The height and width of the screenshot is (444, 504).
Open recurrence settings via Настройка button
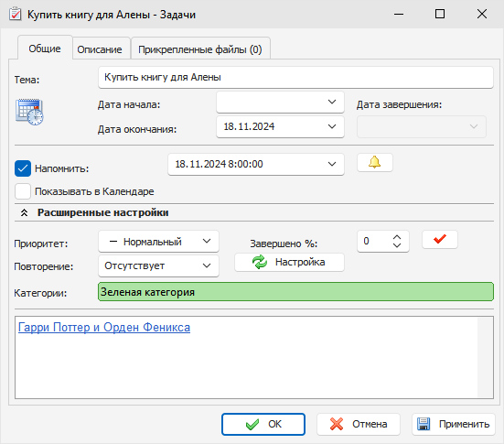(x=289, y=262)
